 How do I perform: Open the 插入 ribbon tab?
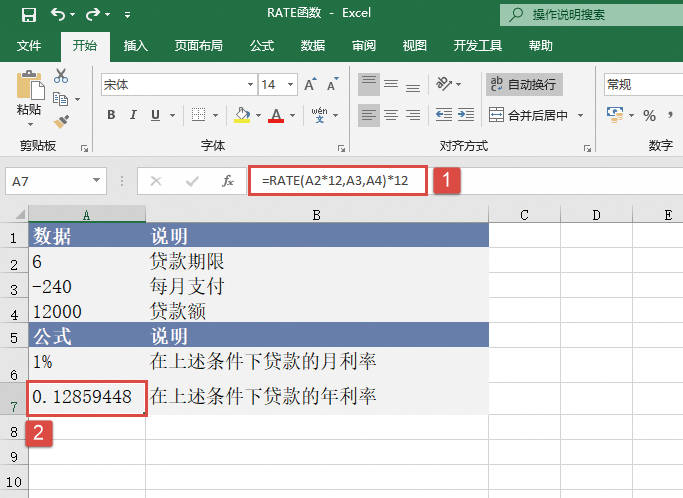[x=136, y=45]
